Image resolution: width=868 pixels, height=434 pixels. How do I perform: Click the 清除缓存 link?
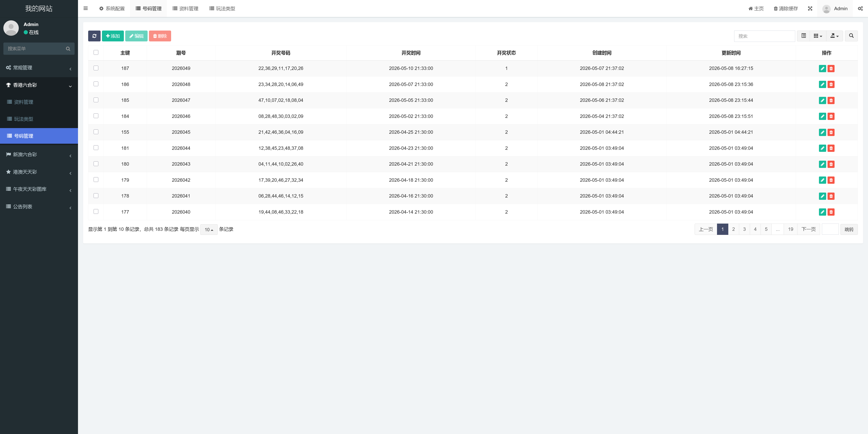tap(785, 8)
